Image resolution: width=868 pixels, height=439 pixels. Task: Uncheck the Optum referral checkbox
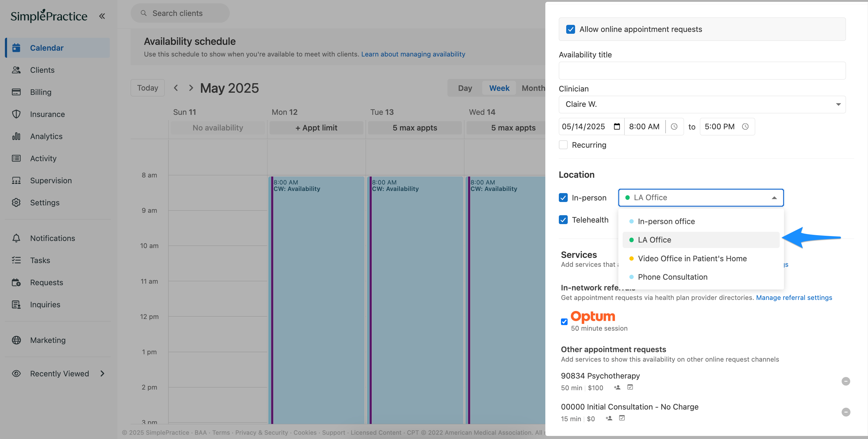click(564, 322)
